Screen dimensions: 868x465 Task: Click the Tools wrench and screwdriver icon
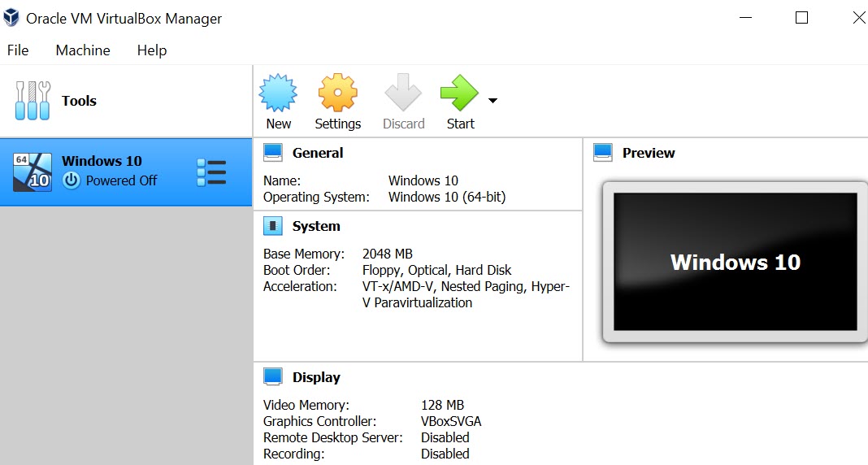click(x=33, y=101)
